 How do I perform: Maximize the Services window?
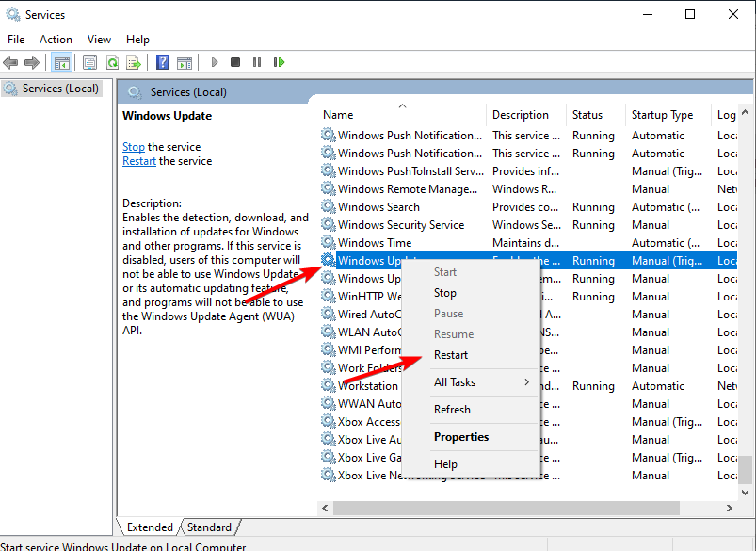690,14
